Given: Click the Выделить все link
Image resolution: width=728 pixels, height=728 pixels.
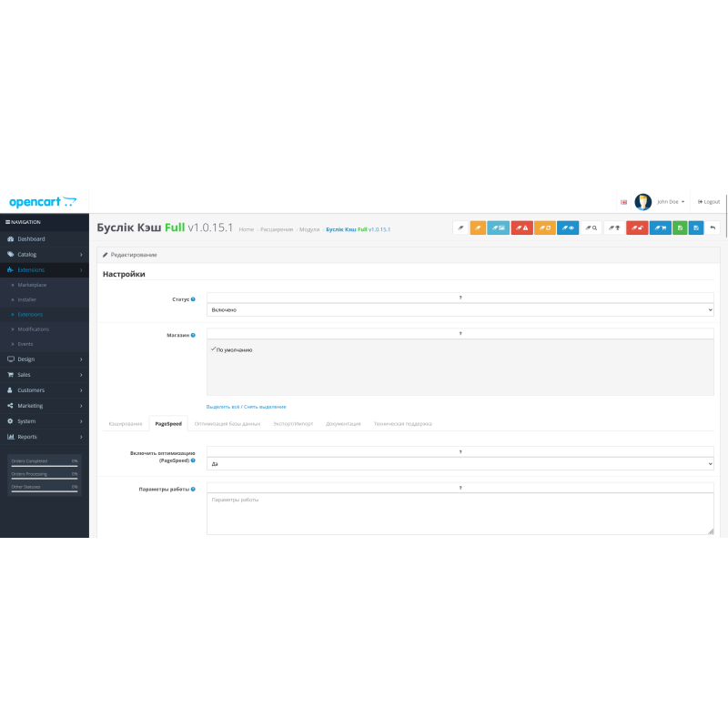Looking at the screenshot, I should click(220, 406).
